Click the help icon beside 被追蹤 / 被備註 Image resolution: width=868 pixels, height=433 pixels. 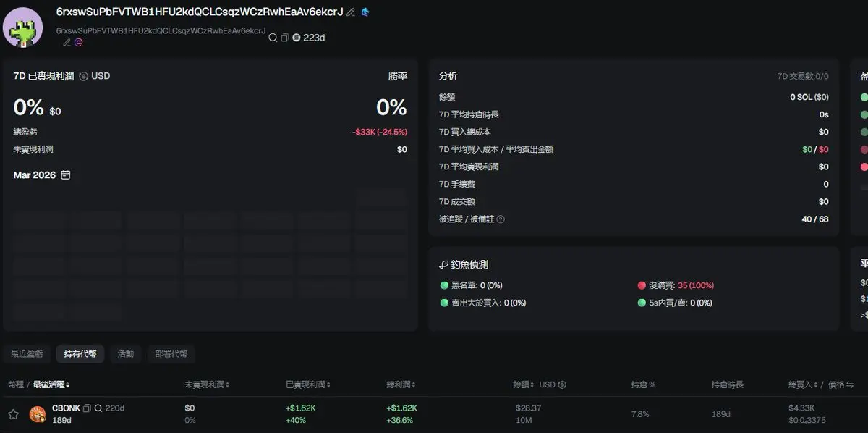pos(501,219)
